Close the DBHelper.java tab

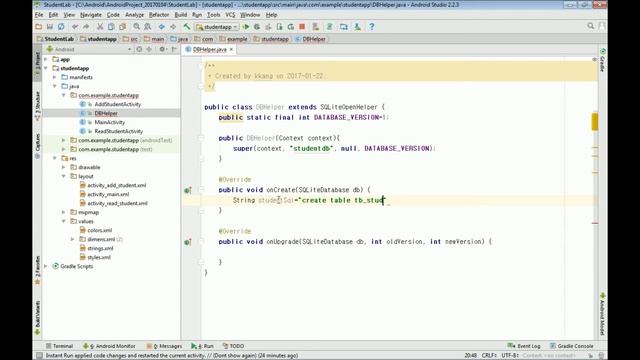tap(231, 49)
